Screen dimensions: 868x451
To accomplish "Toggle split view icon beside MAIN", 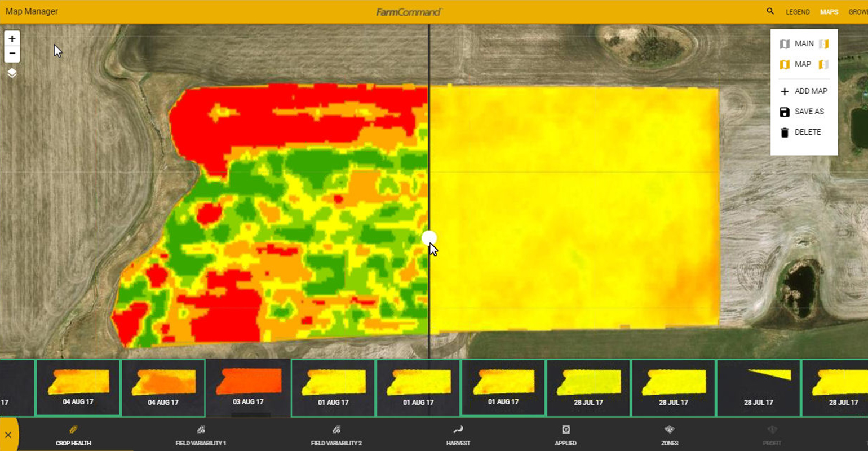I will click(x=823, y=44).
